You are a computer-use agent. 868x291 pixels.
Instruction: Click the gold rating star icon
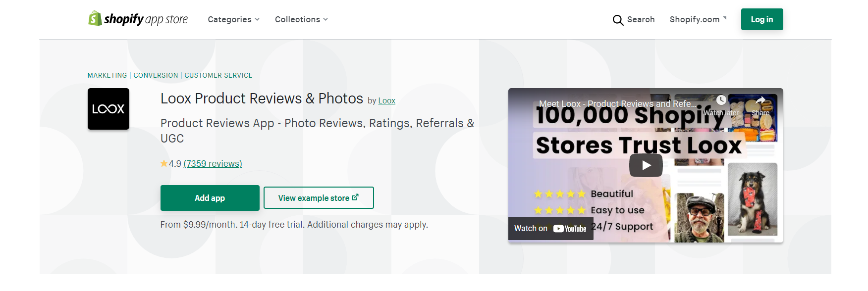(164, 164)
